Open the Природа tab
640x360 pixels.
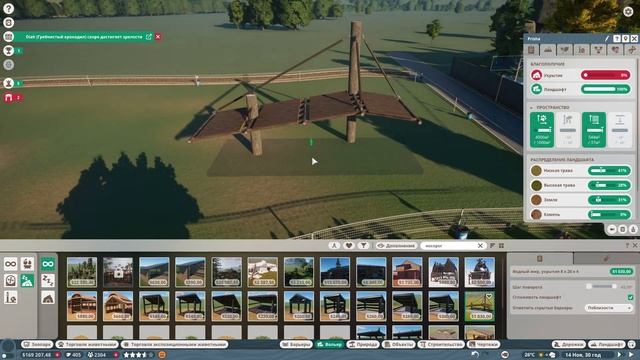363,344
